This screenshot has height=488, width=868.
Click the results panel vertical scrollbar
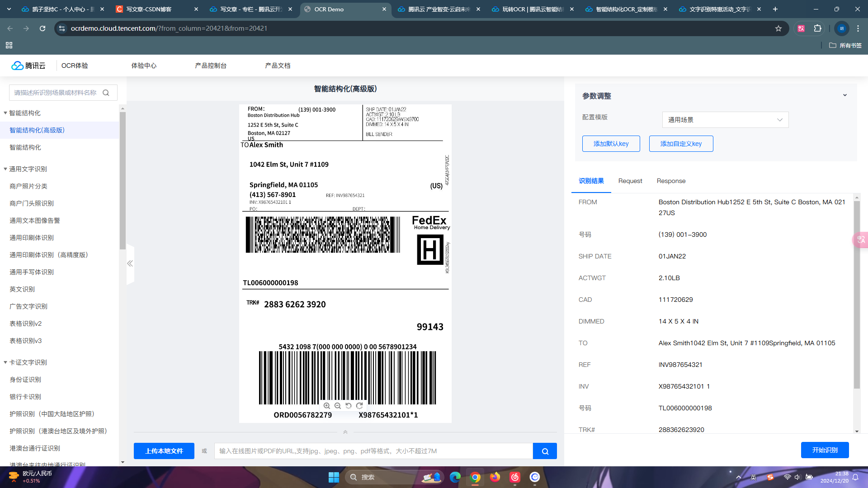tap(857, 295)
